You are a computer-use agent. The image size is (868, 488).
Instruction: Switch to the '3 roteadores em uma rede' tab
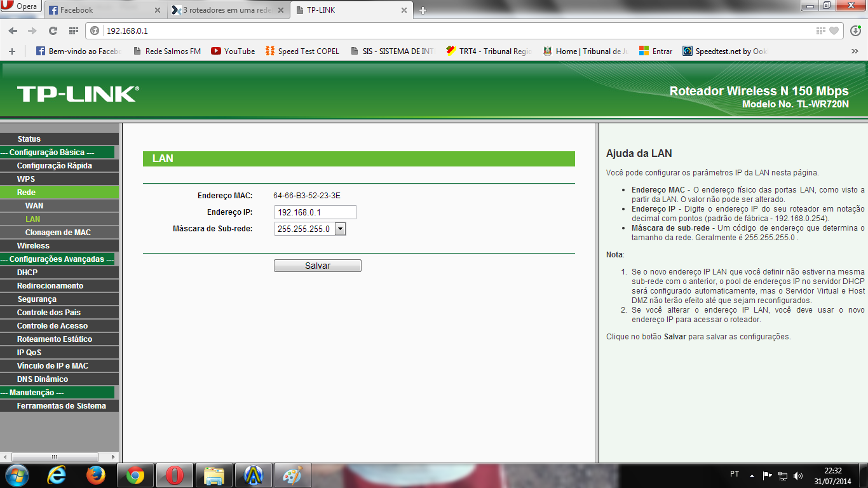229,10
